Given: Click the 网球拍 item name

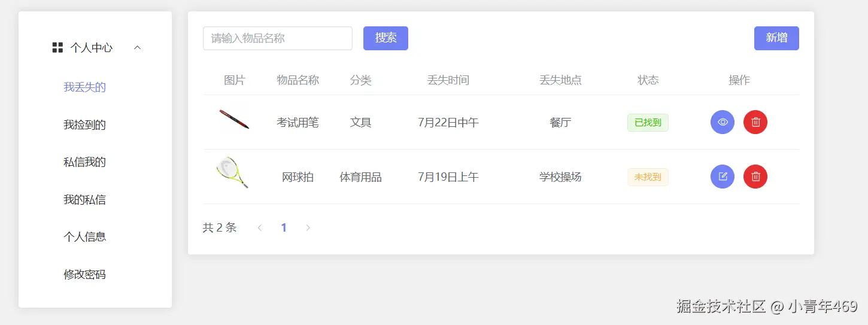Looking at the screenshot, I should (x=298, y=177).
